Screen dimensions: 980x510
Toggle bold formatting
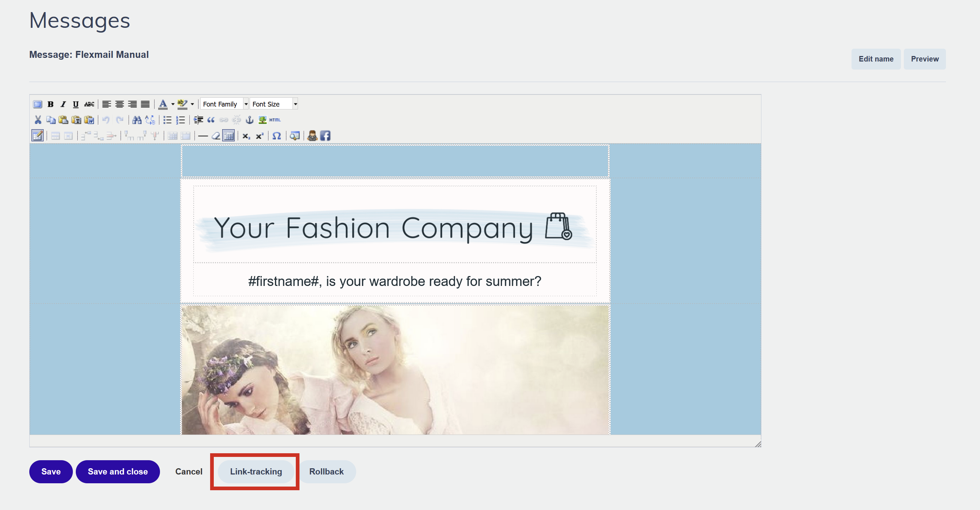click(x=51, y=104)
